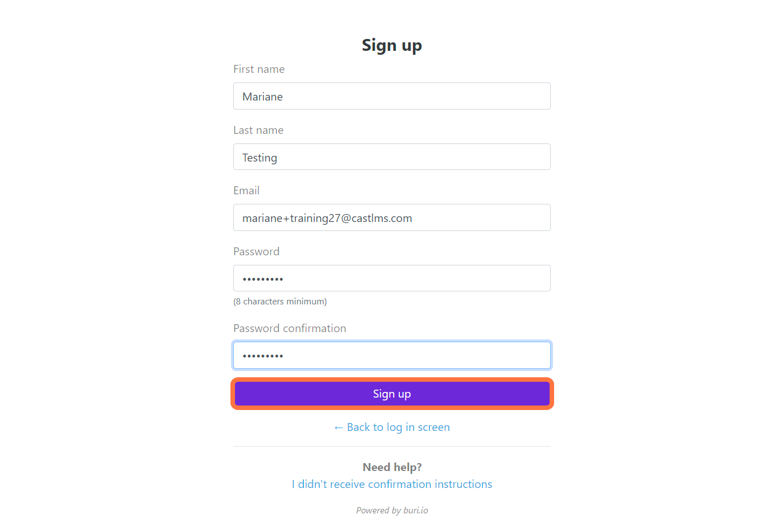Open I didn't receive confirmation instructions link
Image resolution: width=784 pixels, height=532 pixels.
coord(392,484)
